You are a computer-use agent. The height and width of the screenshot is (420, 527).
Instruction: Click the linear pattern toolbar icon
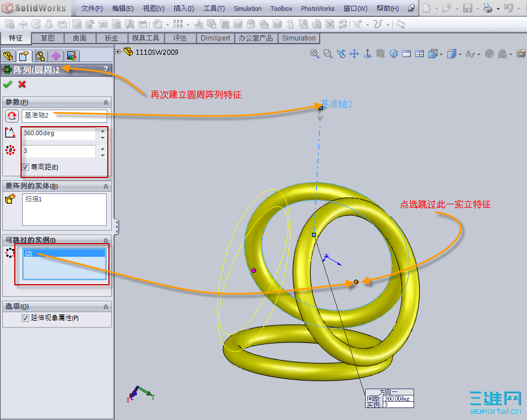tap(178, 24)
